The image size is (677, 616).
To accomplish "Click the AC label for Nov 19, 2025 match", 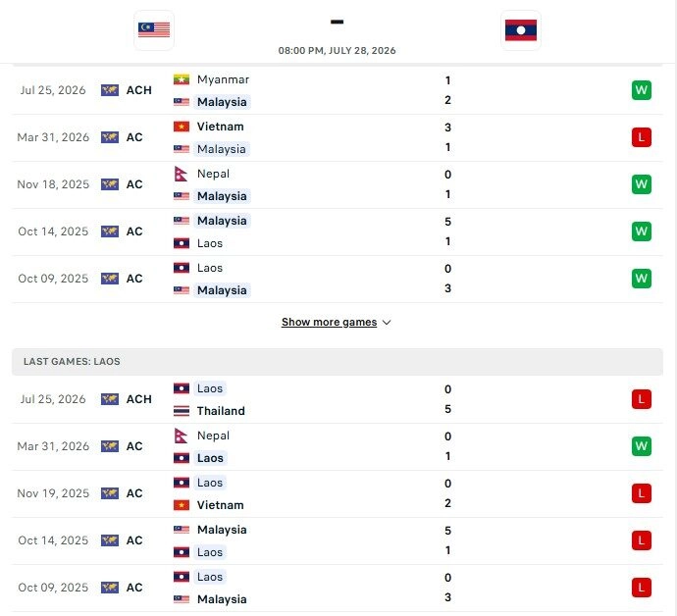I will coord(134,493).
